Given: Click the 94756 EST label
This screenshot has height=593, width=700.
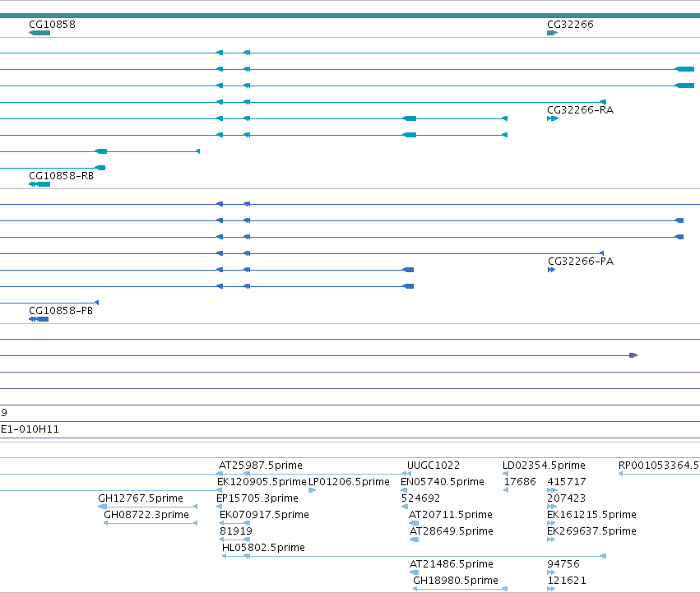Looking at the screenshot, I should click(563, 564).
